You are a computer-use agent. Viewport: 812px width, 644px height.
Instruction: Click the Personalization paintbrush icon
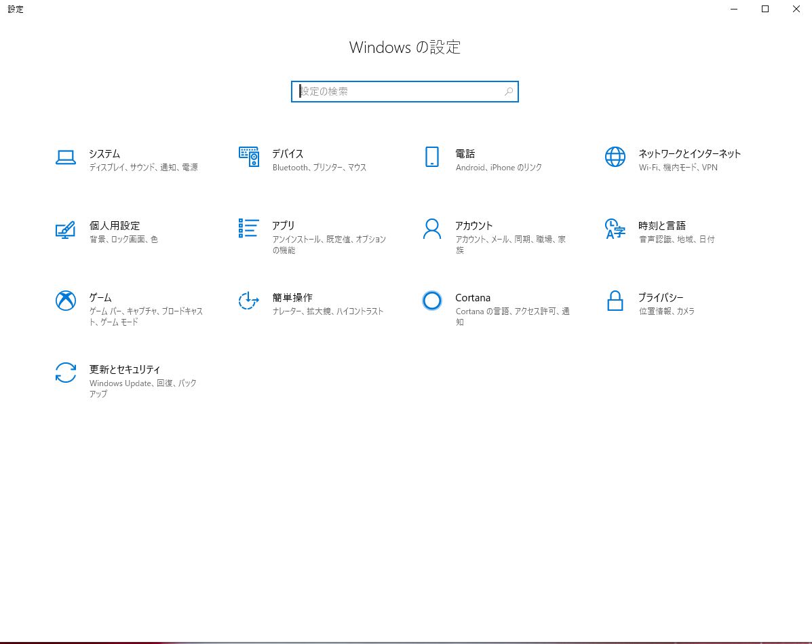(x=66, y=229)
